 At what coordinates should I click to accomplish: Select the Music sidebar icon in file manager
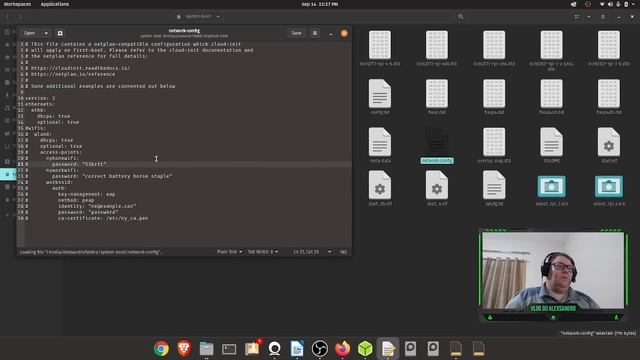point(7,108)
